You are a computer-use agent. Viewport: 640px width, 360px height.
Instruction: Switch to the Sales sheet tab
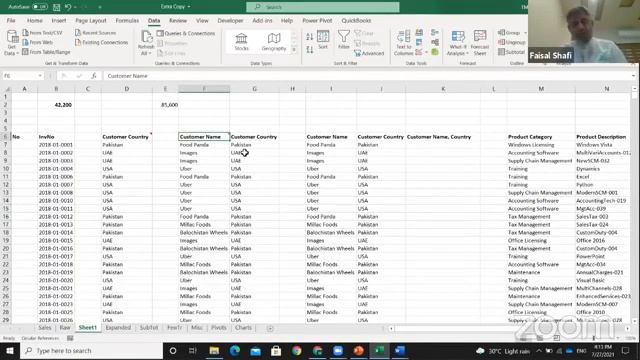coord(44,328)
